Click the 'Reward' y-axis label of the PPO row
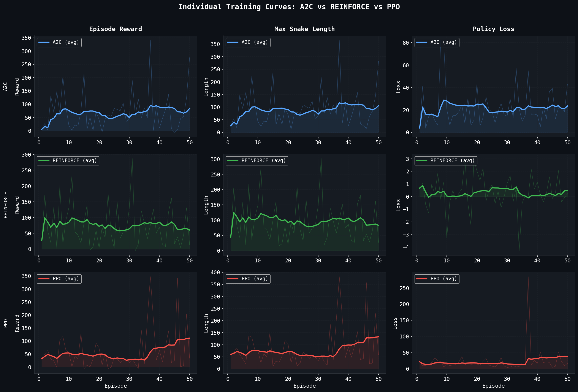 tap(17, 323)
